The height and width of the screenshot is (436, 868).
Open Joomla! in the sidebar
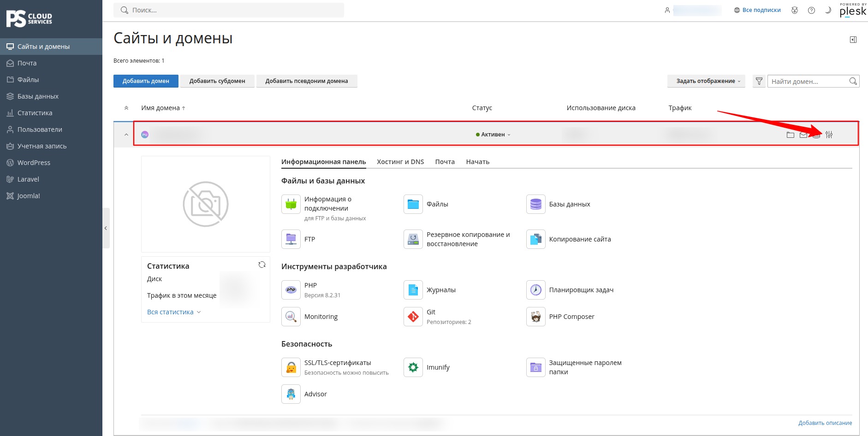pyautogui.click(x=51, y=196)
